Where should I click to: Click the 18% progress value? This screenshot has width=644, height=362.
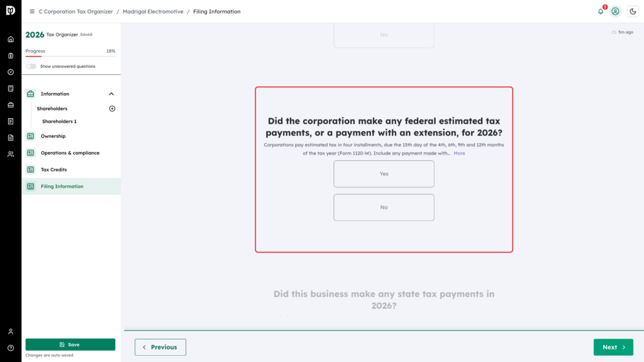coord(111,52)
